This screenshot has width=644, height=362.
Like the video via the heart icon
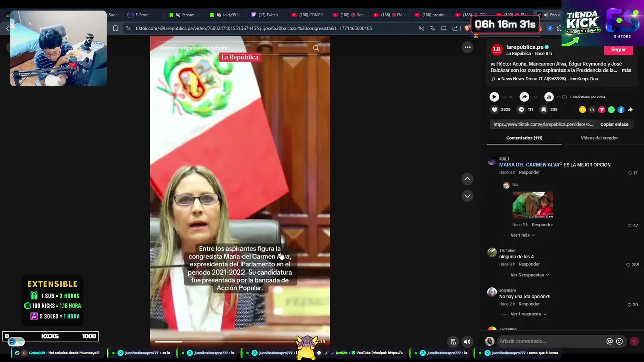494,109
